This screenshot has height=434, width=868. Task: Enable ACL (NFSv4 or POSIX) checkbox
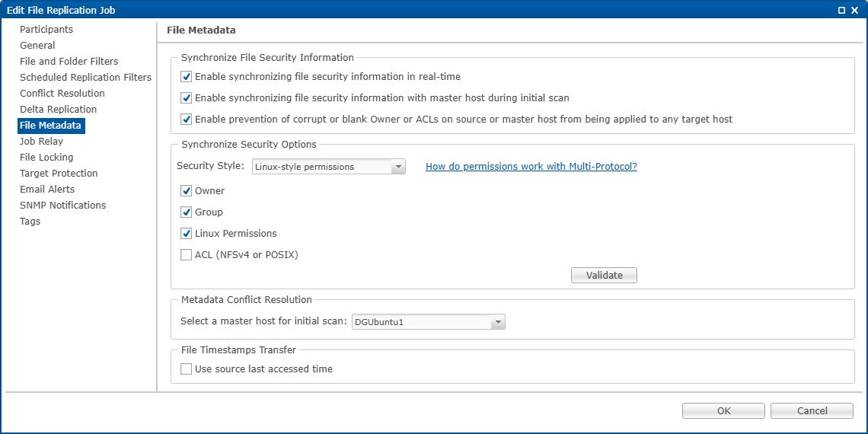tap(186, 255)
